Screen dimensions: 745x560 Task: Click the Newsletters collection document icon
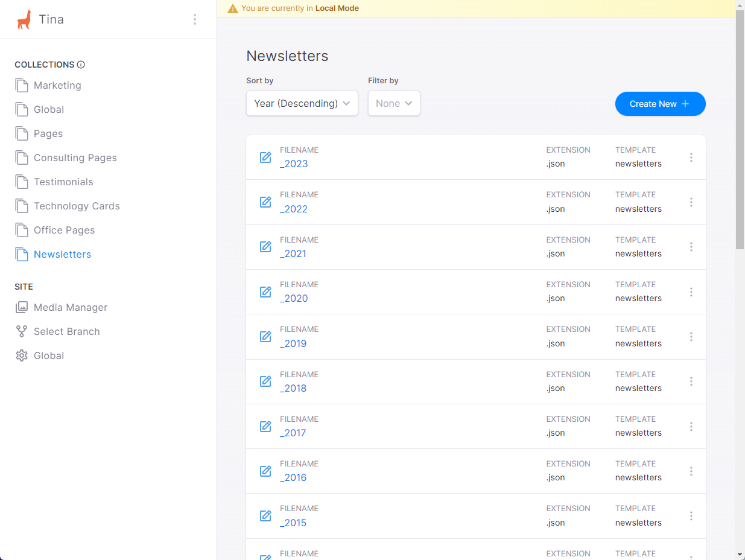21,253
